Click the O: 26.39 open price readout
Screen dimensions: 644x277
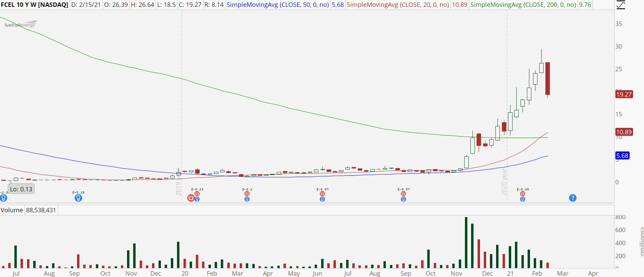point(116,5)
